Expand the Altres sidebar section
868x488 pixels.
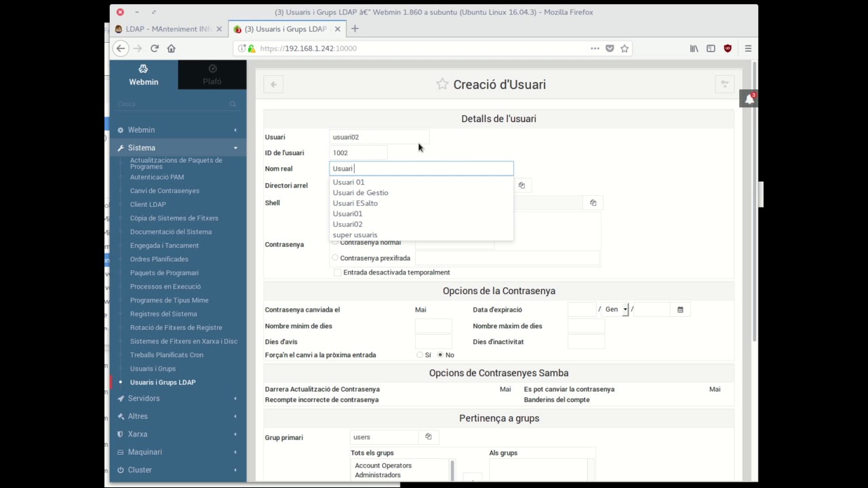178,416
